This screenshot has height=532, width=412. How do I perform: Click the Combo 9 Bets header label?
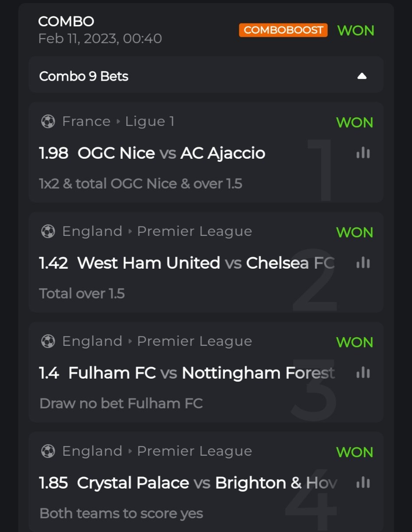(x=84, y=76)
